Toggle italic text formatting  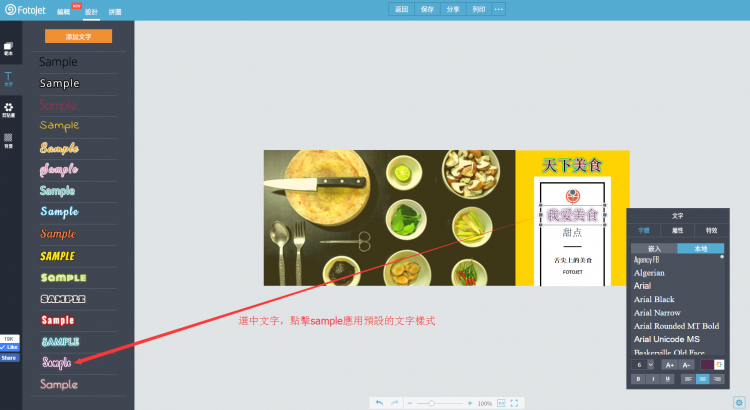pyautogui.click(x=652, y=379)
